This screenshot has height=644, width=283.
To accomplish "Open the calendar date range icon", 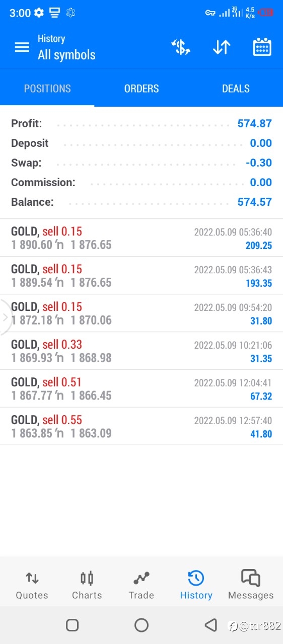I will (x=262, y=47).
